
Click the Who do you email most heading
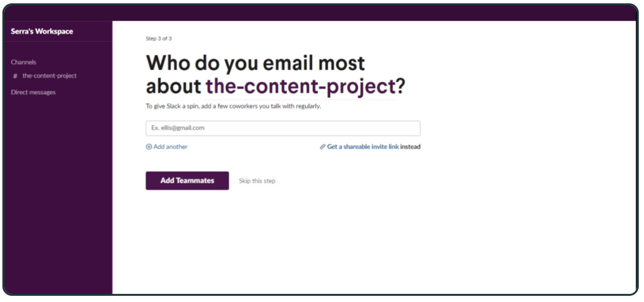(x=255, y=63)
